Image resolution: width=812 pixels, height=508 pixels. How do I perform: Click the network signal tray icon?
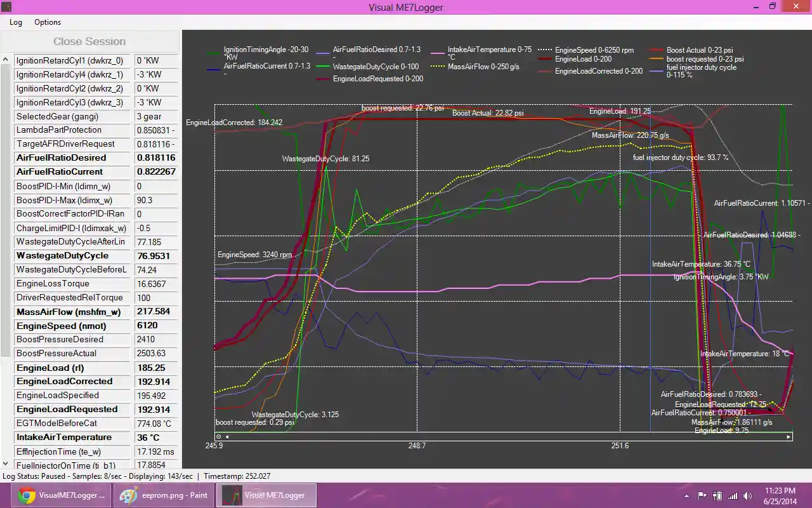733,495
